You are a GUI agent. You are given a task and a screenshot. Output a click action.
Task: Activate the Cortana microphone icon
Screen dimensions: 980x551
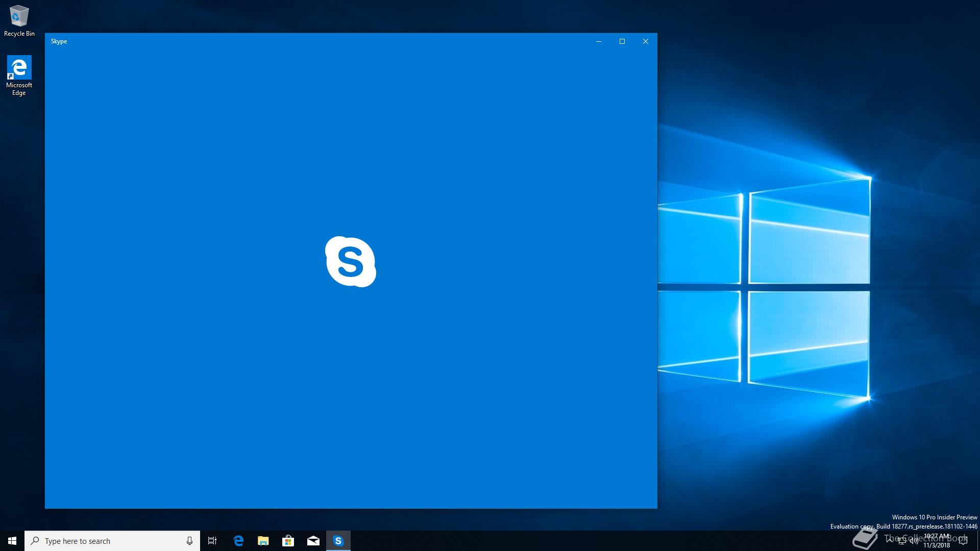[x=189, y=541]
